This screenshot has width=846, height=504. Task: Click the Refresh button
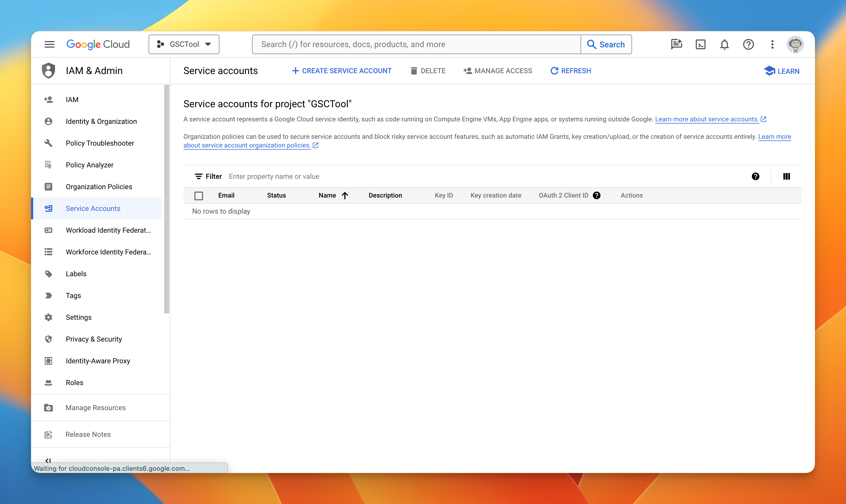[571, 71]
